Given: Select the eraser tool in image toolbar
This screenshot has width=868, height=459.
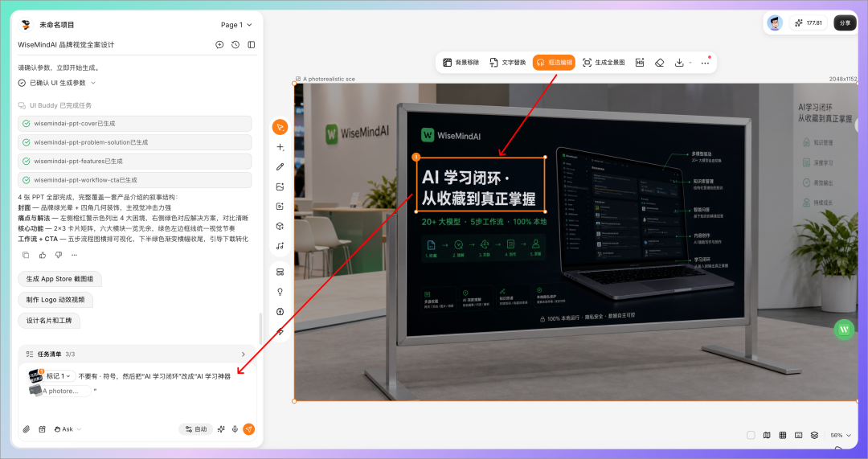Looking at the screenshot, I should click(x=659, y=63).
